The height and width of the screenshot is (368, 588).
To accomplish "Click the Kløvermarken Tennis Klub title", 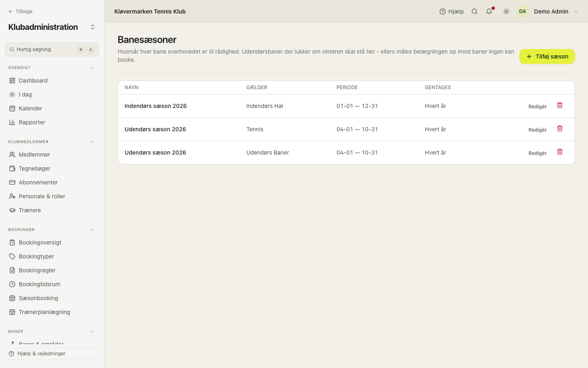I will [150, 11].
